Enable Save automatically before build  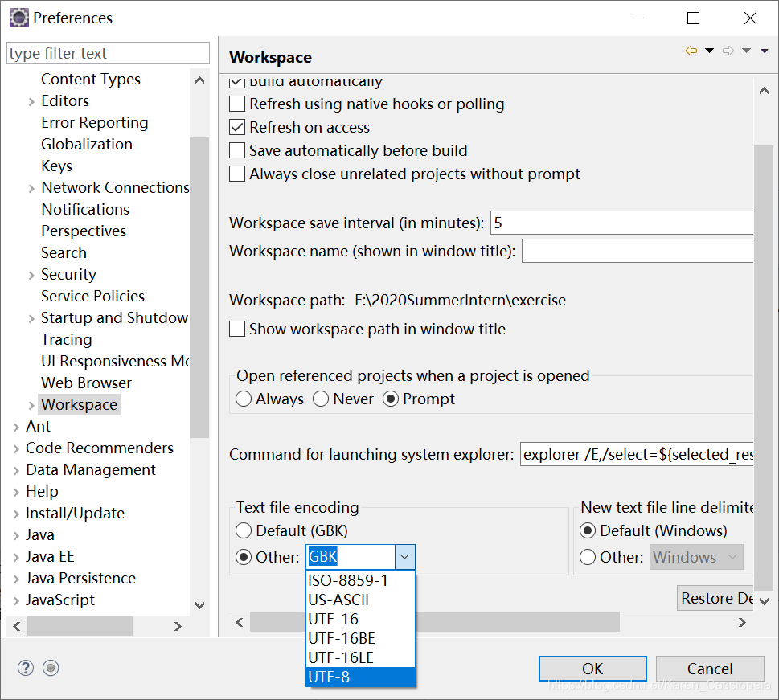[x=237, y=150]
